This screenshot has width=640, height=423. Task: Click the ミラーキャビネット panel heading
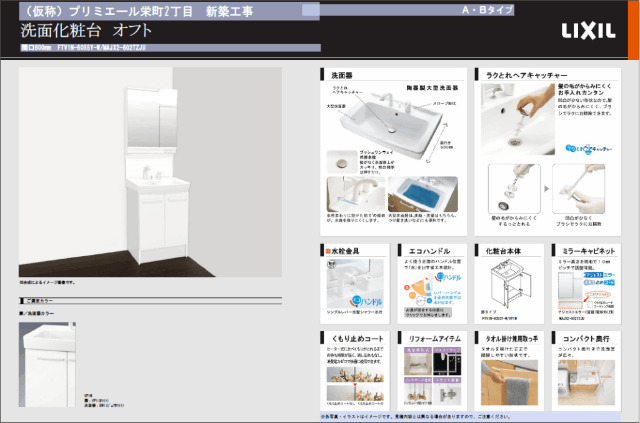point(589,251)
